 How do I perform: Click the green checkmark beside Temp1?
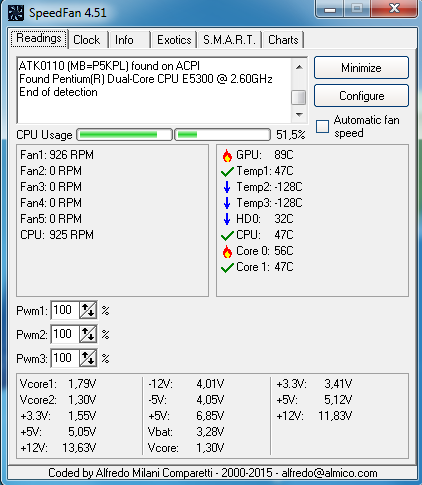227,172
